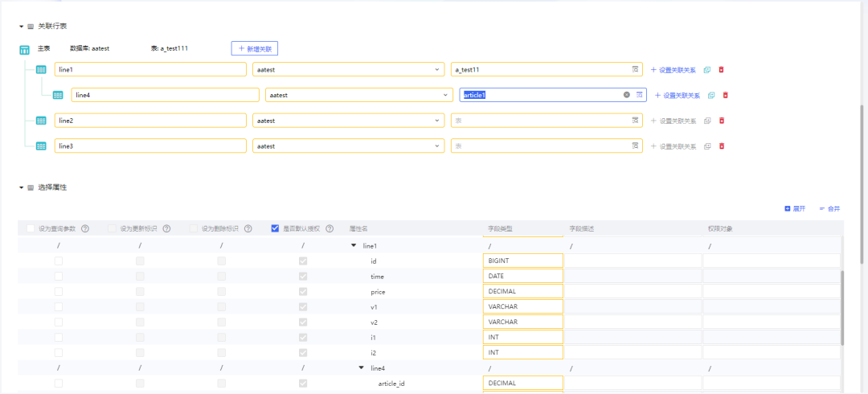The height and width of the screenshot is (394, 868).
Task: Click the copy icon for line2 row
Action: [x=707, y=121]
